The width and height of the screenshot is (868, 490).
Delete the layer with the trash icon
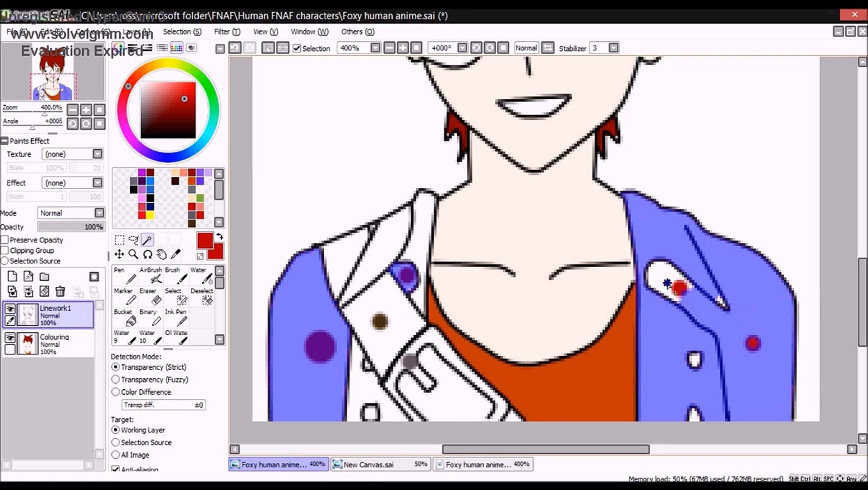click(x=60, y=291)
